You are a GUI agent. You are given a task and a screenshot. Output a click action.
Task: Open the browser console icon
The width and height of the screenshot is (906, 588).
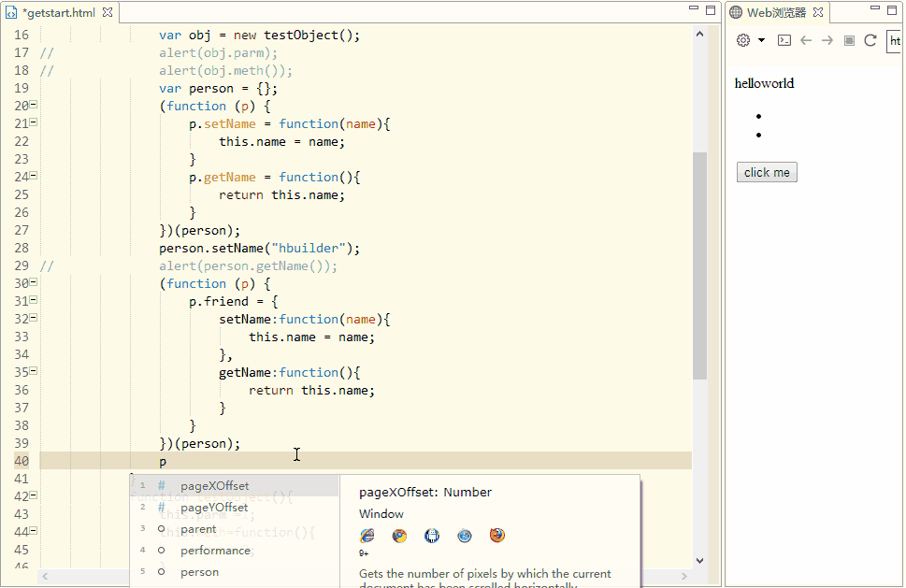pos(784,40)
